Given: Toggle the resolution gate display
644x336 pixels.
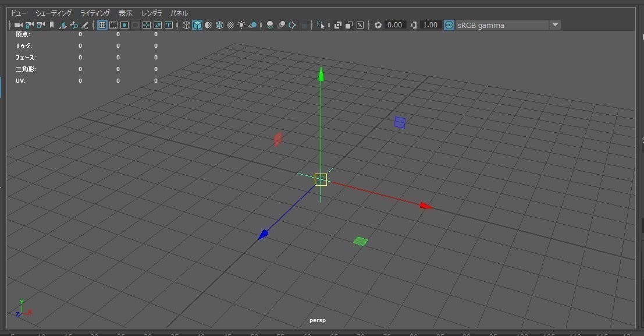Looking at the screenshot, I should point(124,24).
